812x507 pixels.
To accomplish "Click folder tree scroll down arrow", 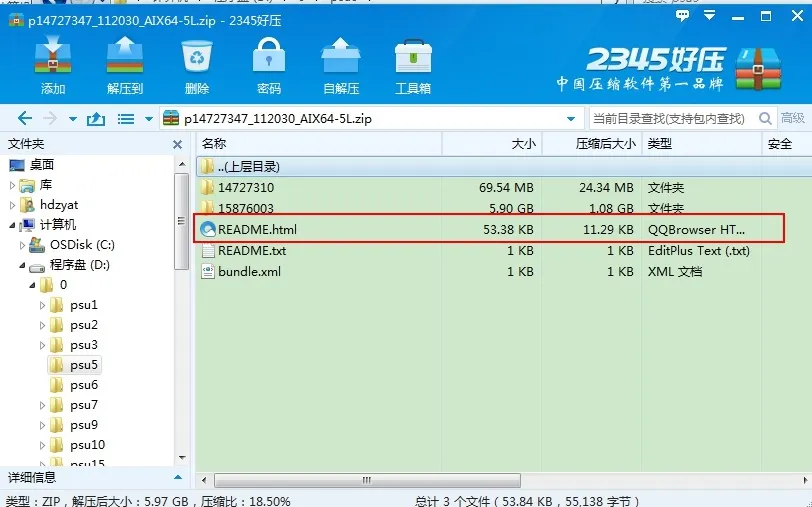I will coord(182,458).
